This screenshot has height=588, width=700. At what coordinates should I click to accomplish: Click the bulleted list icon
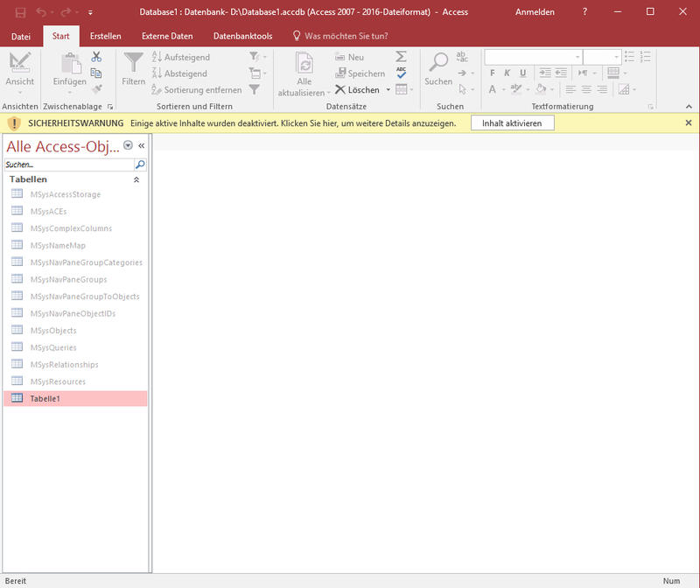629,57
